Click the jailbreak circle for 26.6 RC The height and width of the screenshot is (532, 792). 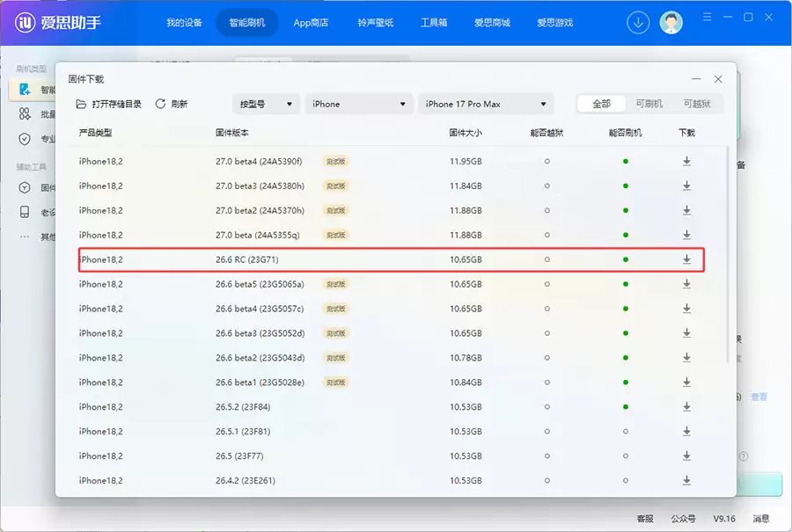coord(547,259)
